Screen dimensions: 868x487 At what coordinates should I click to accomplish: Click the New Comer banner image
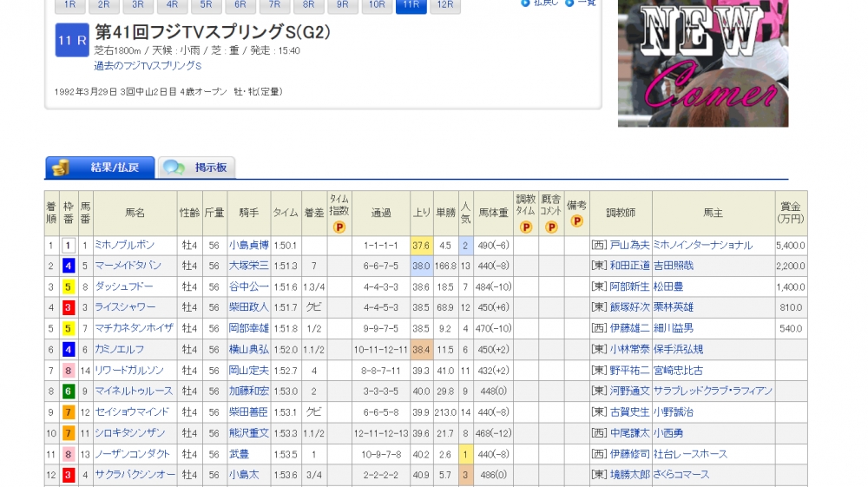click(703, 63)
